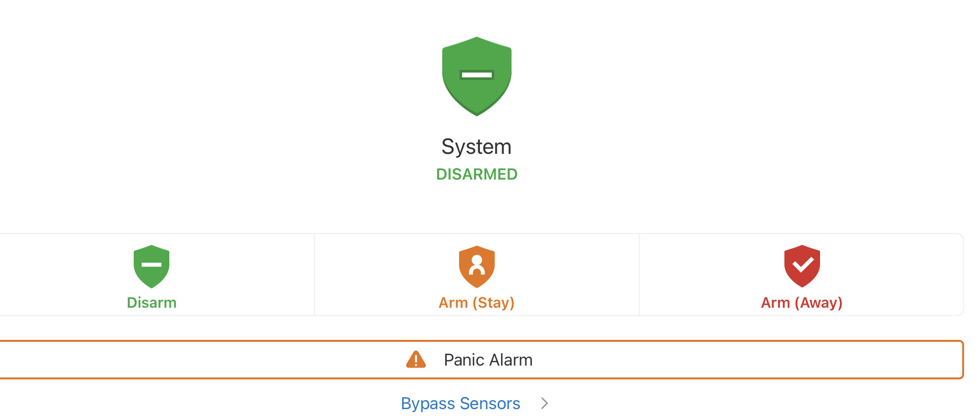Click the orange warning triangle icon
980x419 pixels.
[416, 360]
